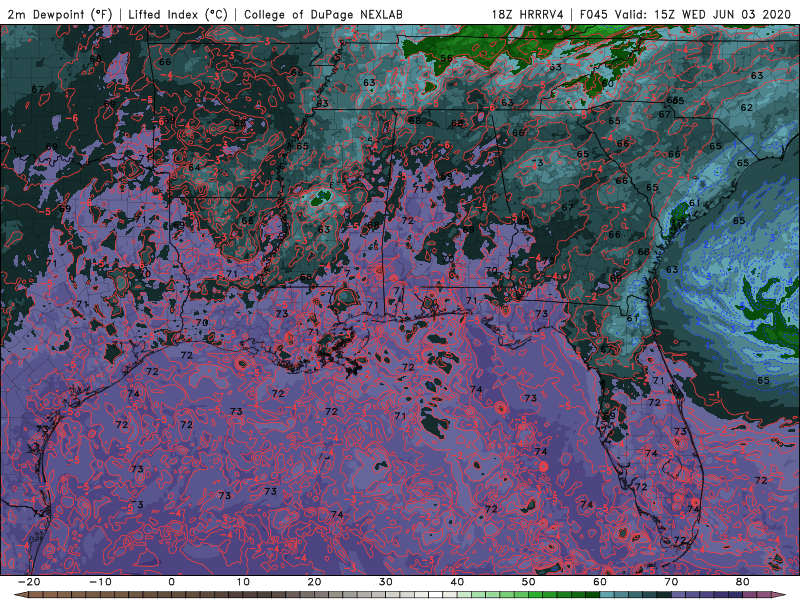Click the "56" dewpoint value in the green area

[446, 58]
